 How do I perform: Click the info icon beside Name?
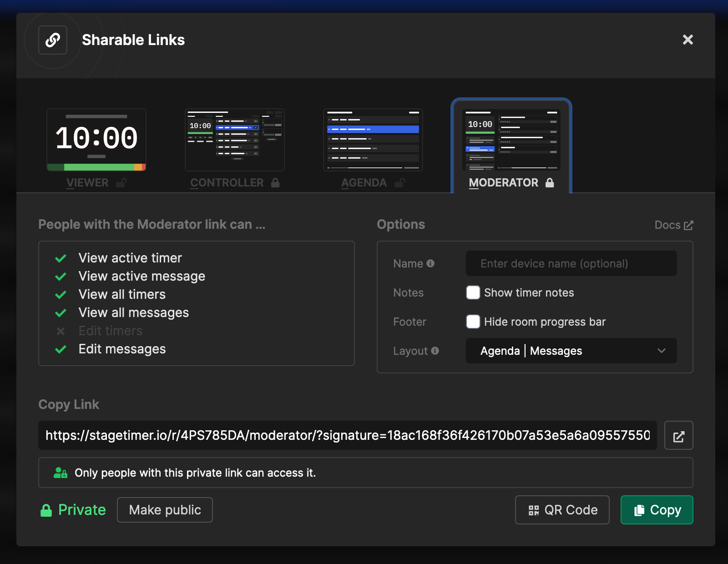click(430, 263)
